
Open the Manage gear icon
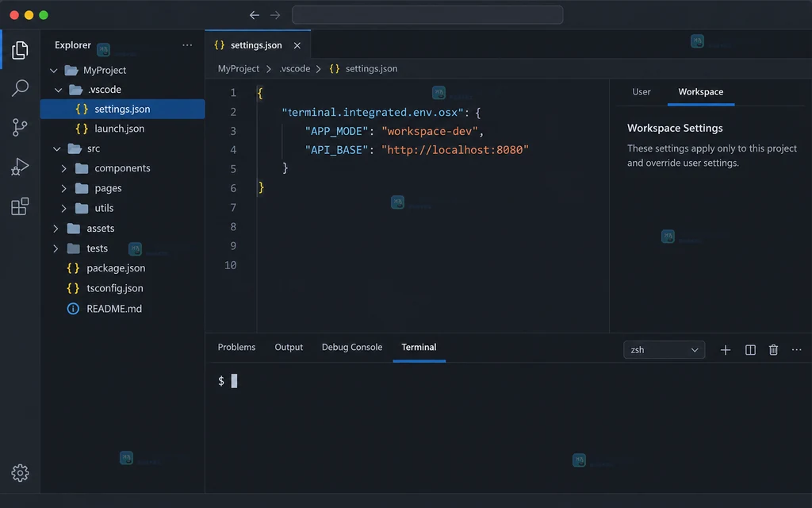[20, 472]
